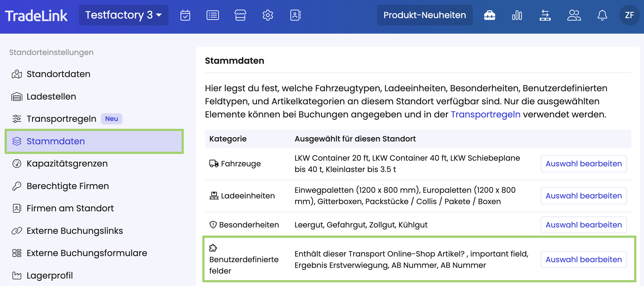644x286 pixels.
Task: Open the store front icon in navbar
Action: (240, 15)
